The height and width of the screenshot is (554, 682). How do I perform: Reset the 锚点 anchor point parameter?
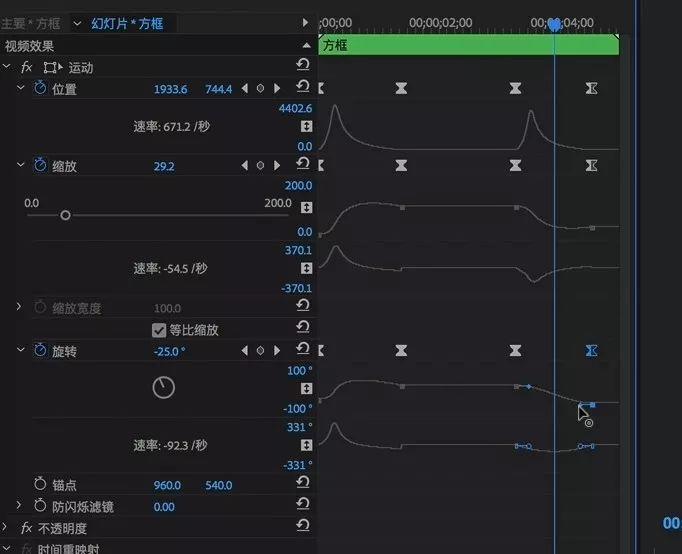(303, 482)
